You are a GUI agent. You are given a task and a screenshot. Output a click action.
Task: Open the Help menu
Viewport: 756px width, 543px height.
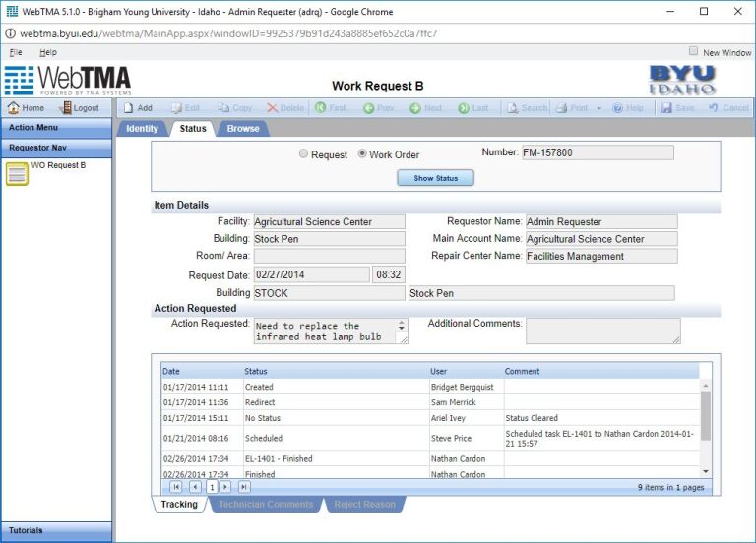[x=48, y=52]
